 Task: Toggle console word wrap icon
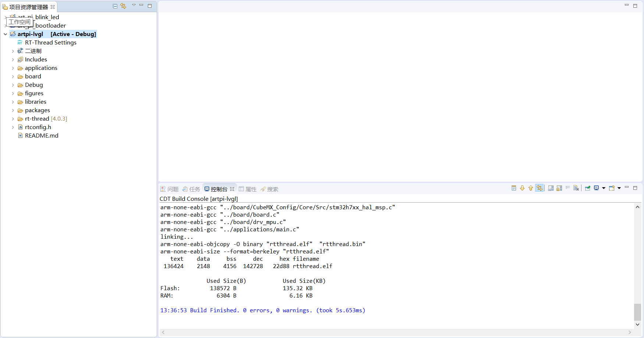pos(567,188)
